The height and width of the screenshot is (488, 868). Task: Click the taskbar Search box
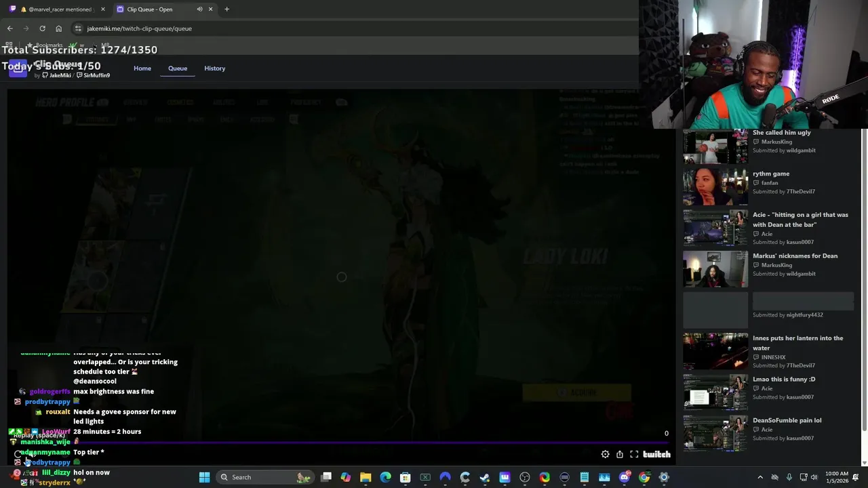[x=264, y=477]
